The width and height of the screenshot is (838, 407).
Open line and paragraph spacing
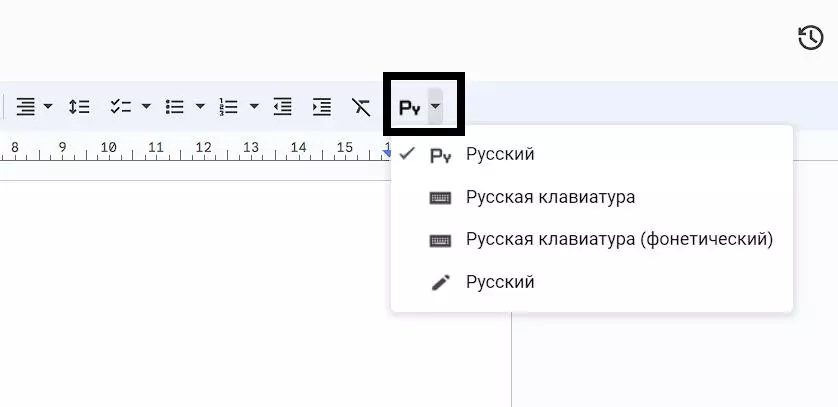coord(79,106)
